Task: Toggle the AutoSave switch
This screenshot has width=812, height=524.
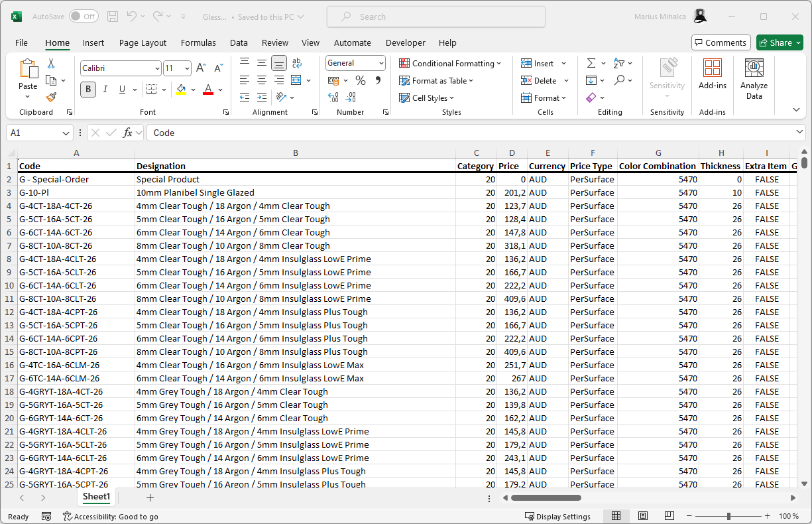Action: pyautogui.click(x=84, y=17)
